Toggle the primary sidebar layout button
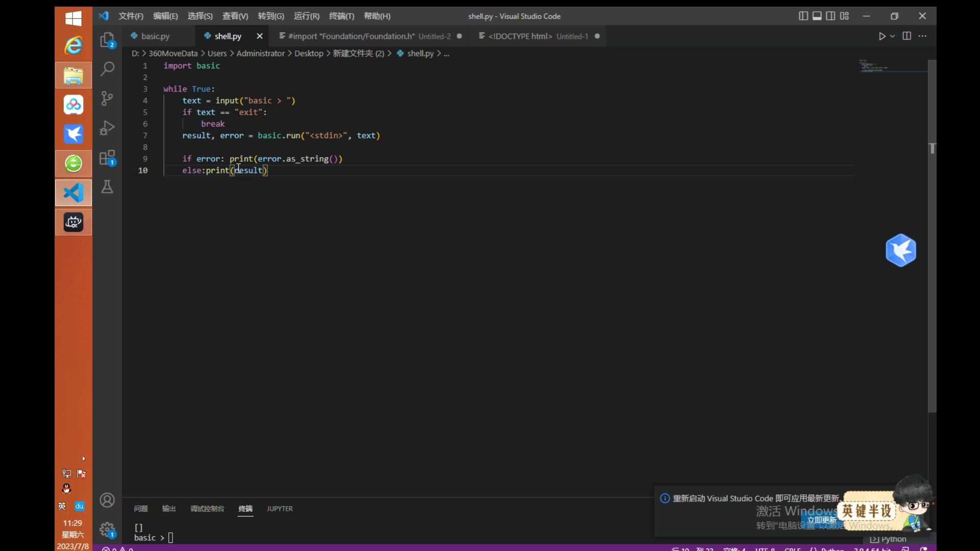The image size is (980, 551). [x=803, y=16]
